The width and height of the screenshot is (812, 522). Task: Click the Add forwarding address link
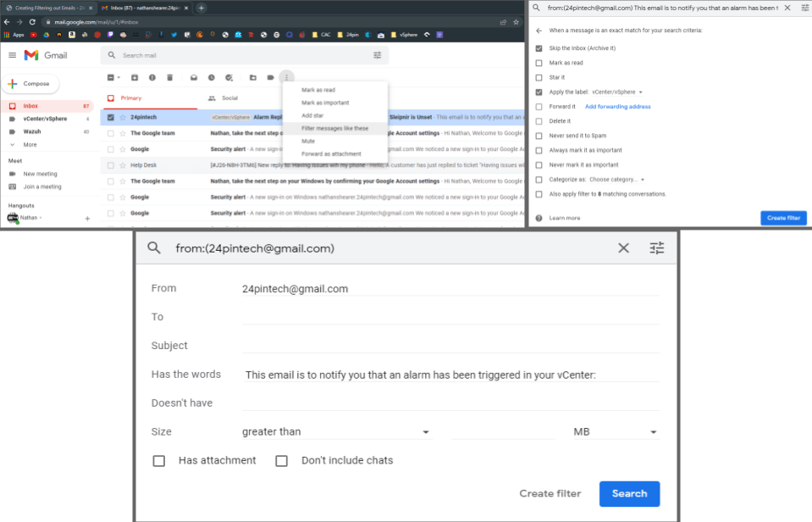[x=618, y=107]
